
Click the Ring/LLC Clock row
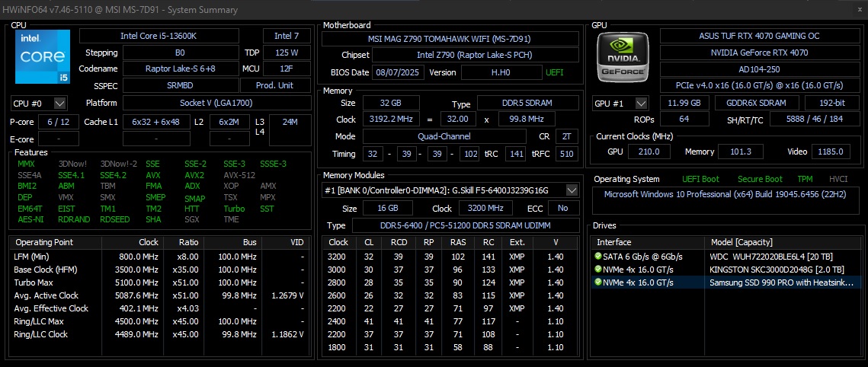tap(159, 333)
